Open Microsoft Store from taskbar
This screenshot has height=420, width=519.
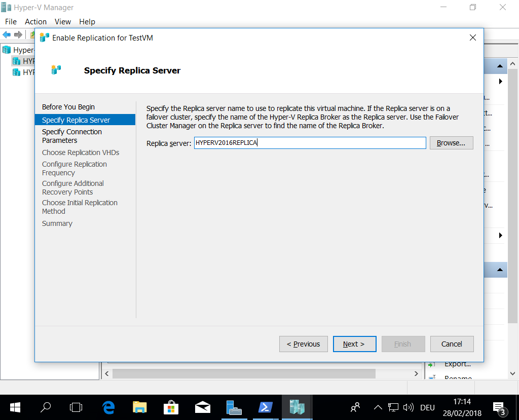[171, 407]
